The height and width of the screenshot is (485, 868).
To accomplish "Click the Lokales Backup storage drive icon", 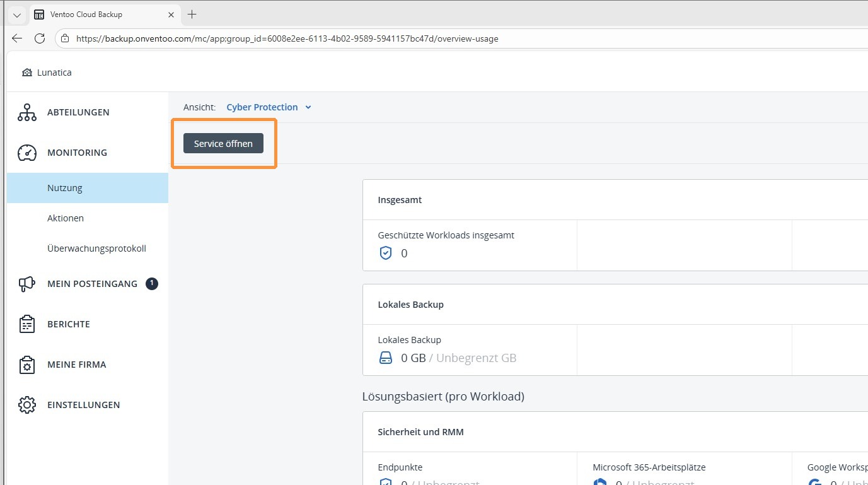I will tap(386, 358).
